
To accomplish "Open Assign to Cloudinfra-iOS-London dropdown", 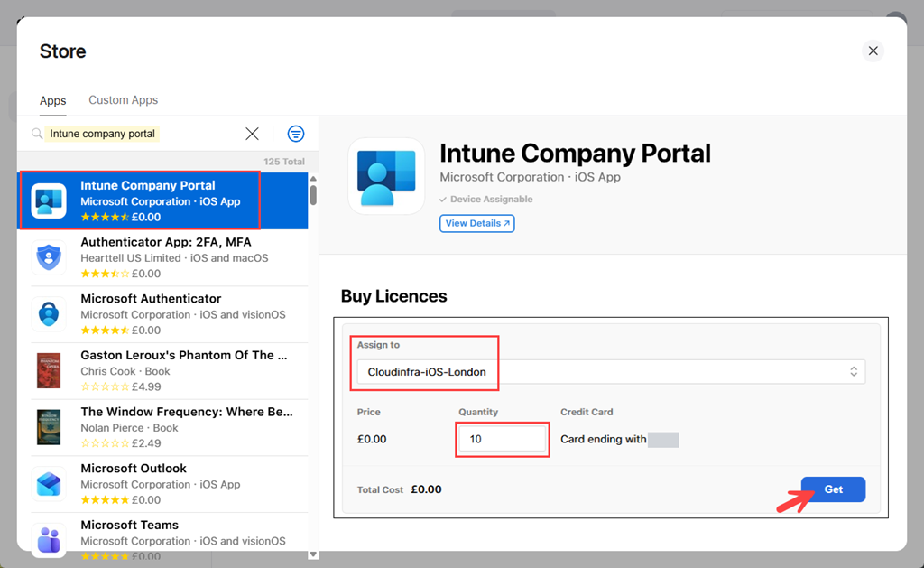I will pos(611,371).
